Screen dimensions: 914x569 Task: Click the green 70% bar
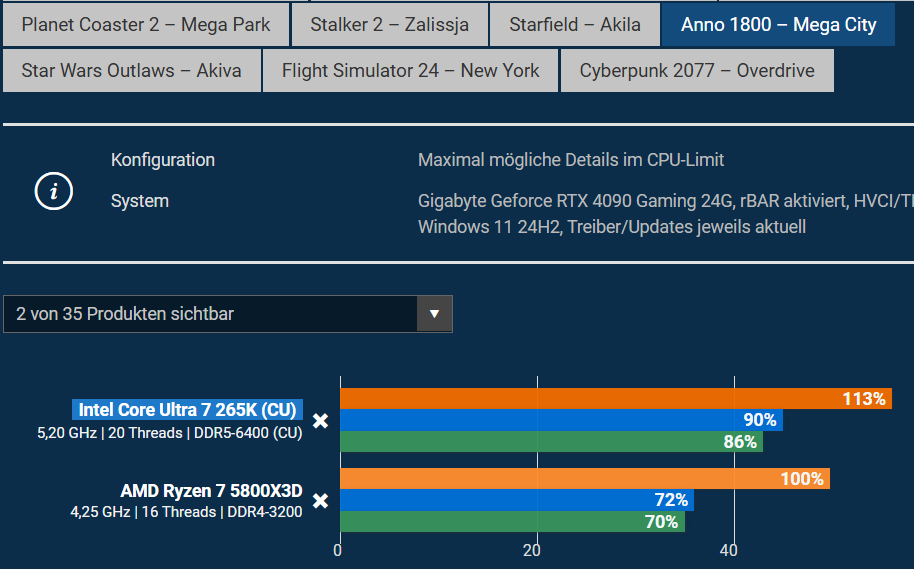[512, 521]
